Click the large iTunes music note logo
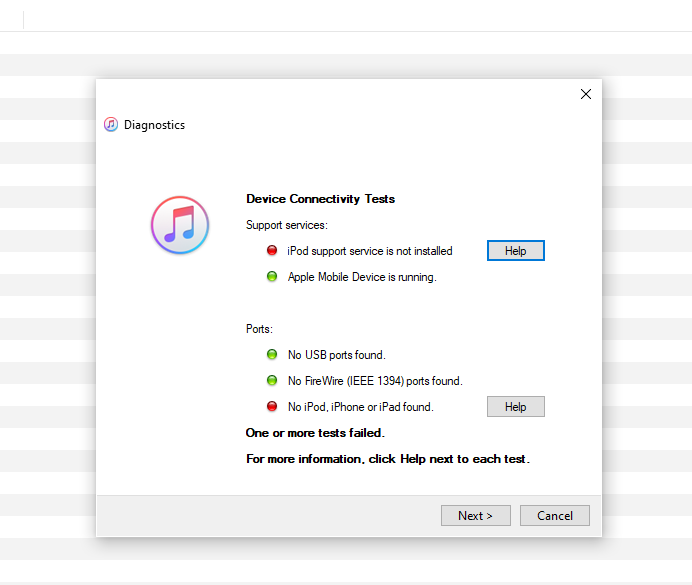Viewport: 692px width, 585px height. click(180, 225)
